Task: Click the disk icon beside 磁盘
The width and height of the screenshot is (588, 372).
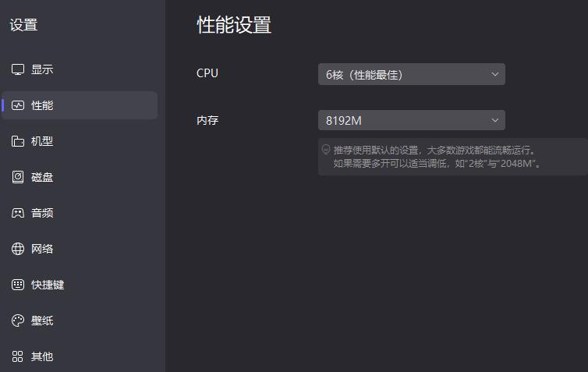Action: (18, 177)
